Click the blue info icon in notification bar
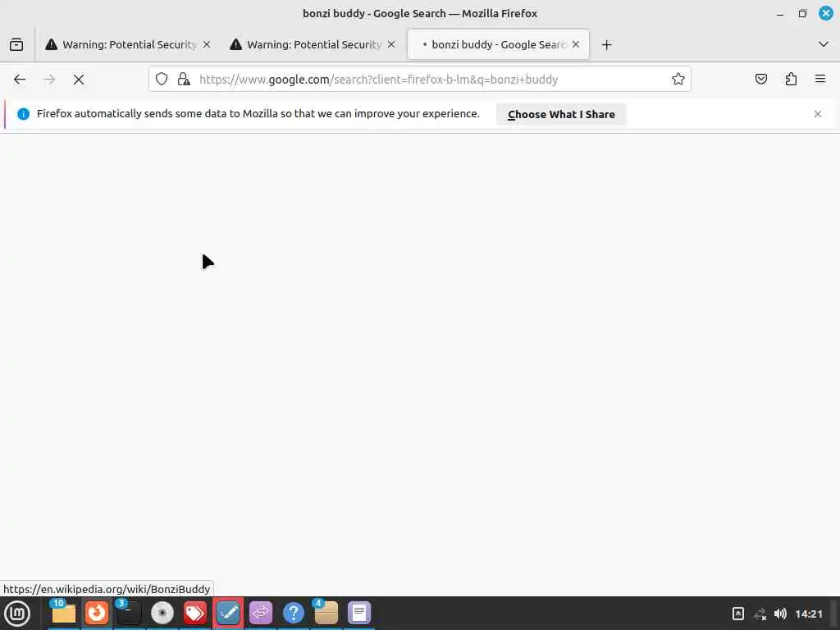The height and width of the screenshot is (630, 840). (23, 114)
